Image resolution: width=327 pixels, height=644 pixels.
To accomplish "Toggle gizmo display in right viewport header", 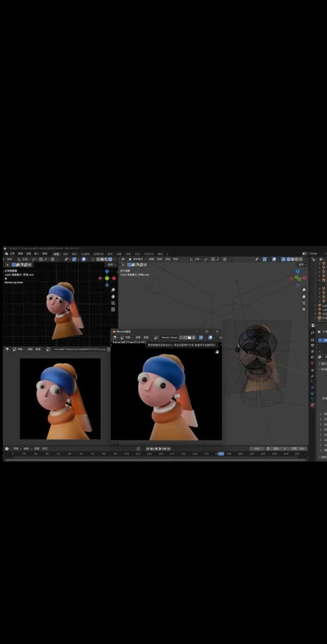I will [x=265, y=259].
